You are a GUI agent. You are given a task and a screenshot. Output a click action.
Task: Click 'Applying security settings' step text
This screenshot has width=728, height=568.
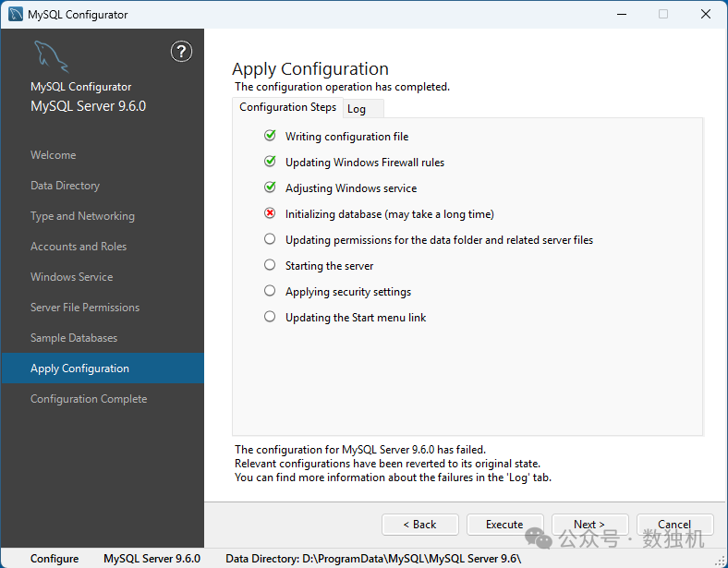coord(348,292)
